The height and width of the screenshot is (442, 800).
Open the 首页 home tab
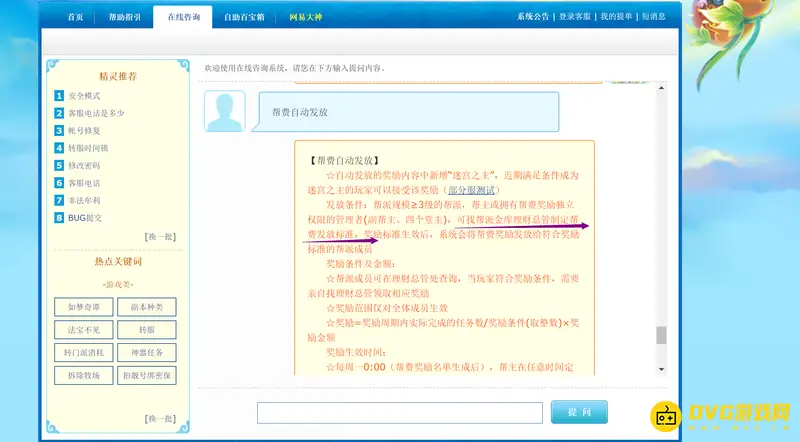(x=76, y=17)
